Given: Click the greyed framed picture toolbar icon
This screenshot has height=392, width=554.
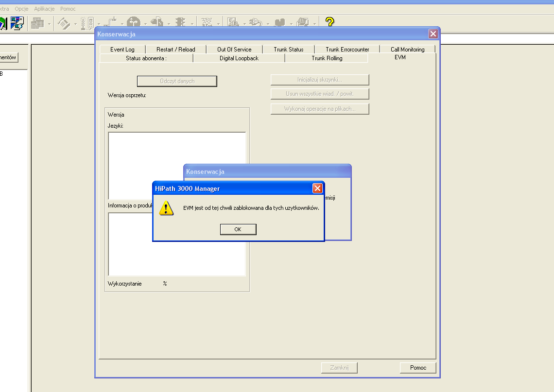Looking at the screenshot, I should [233, 23].
